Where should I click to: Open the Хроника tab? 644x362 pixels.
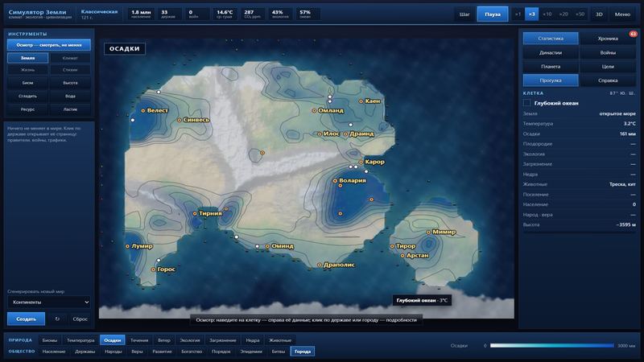click(608, 39)
